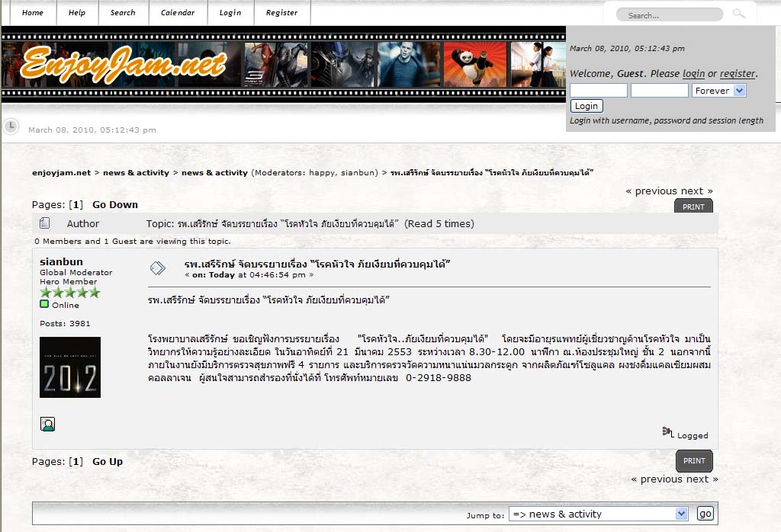Select Login in the top menu
Screen dimensions: 781x532
(x=230, y=12)
